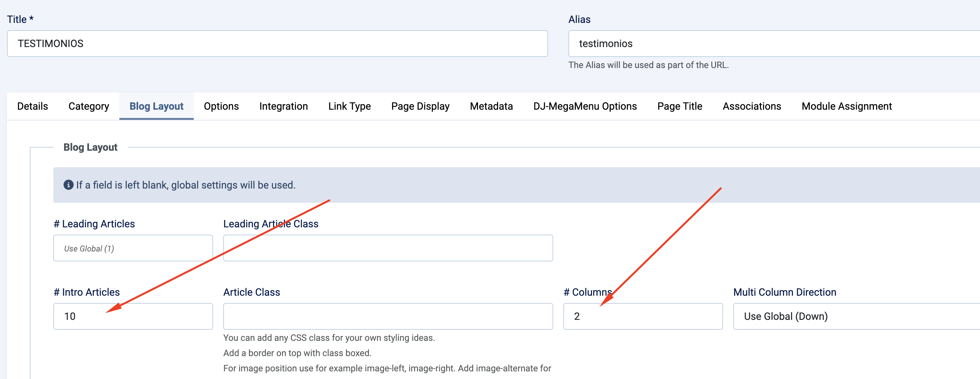Focus the # Leading Articles field

(x=132, y=248)
